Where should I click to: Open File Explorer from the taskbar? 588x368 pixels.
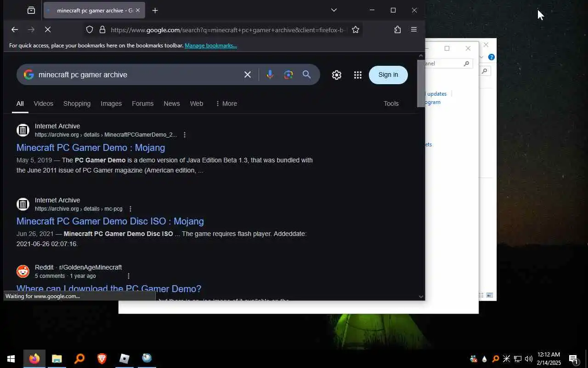(57, 358)
